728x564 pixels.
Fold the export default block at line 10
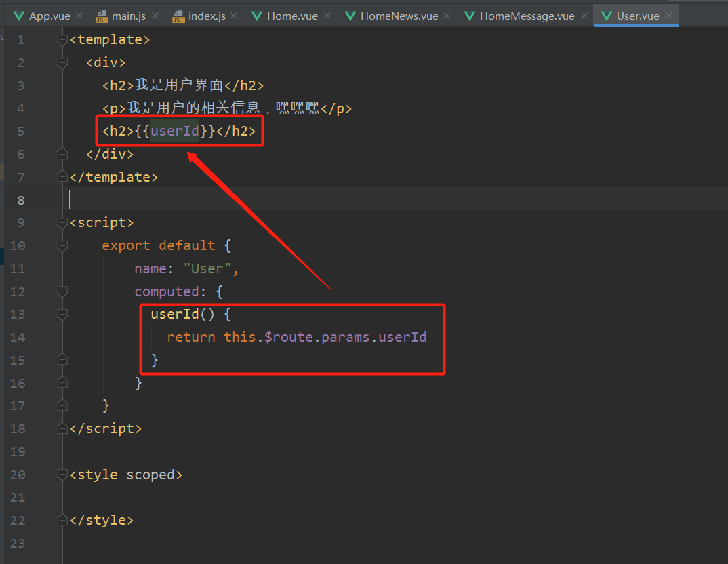62,245
